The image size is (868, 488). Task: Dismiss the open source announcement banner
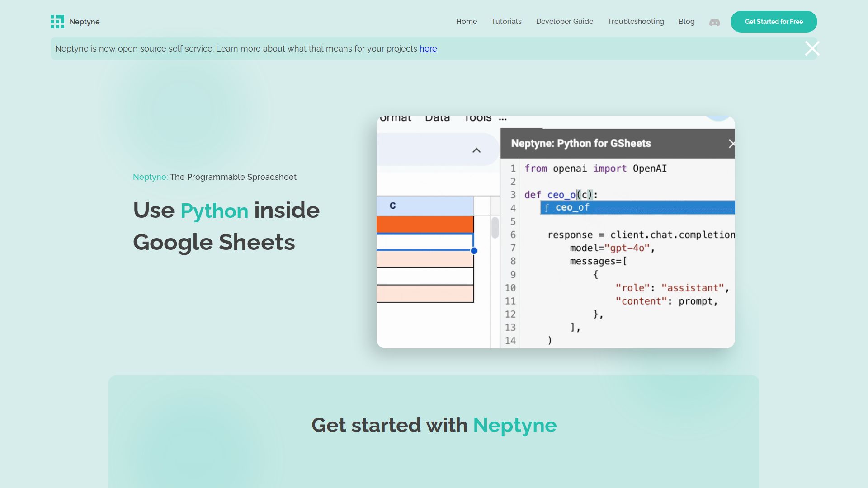(812, 48)
